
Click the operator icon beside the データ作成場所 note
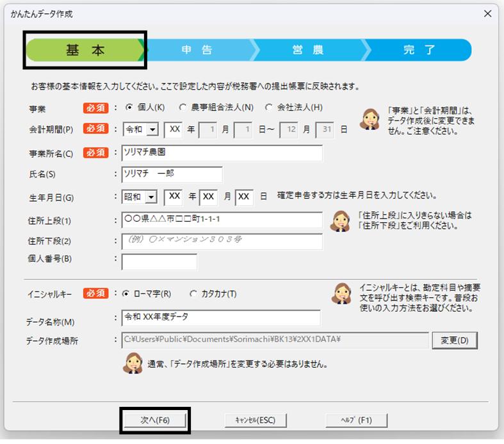(x=133, y=363)
